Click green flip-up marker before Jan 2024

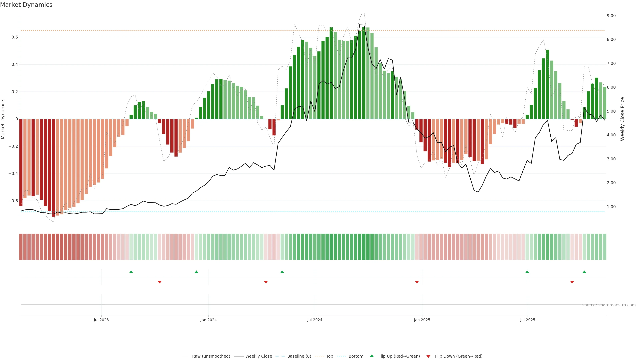click(x=196, y=272)
